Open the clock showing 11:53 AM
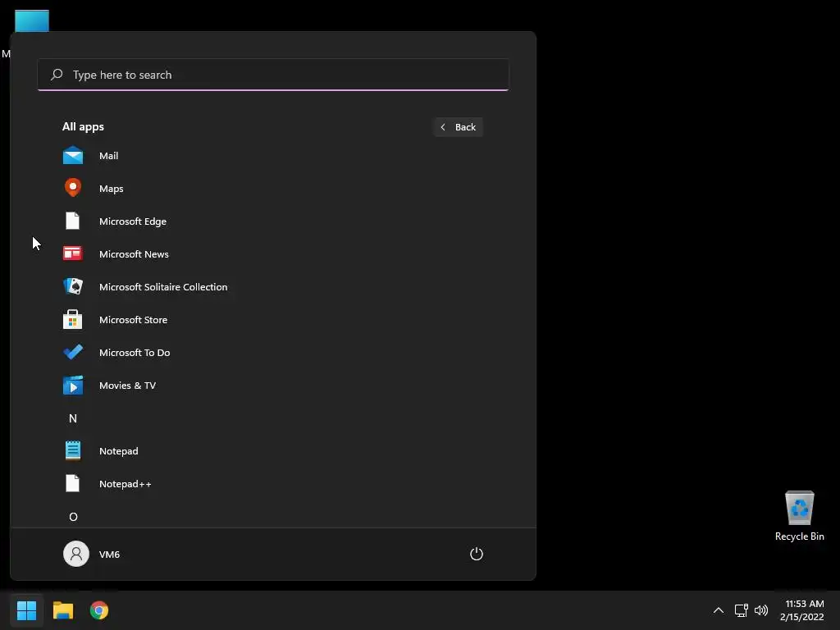The image size is (840, 630). tap(804, 604)
